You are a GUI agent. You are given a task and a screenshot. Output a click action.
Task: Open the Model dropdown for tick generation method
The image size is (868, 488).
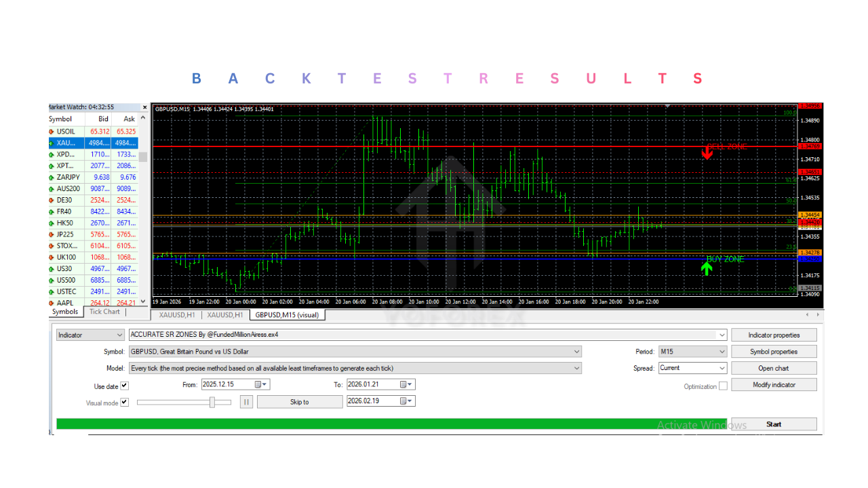(576, 368)
